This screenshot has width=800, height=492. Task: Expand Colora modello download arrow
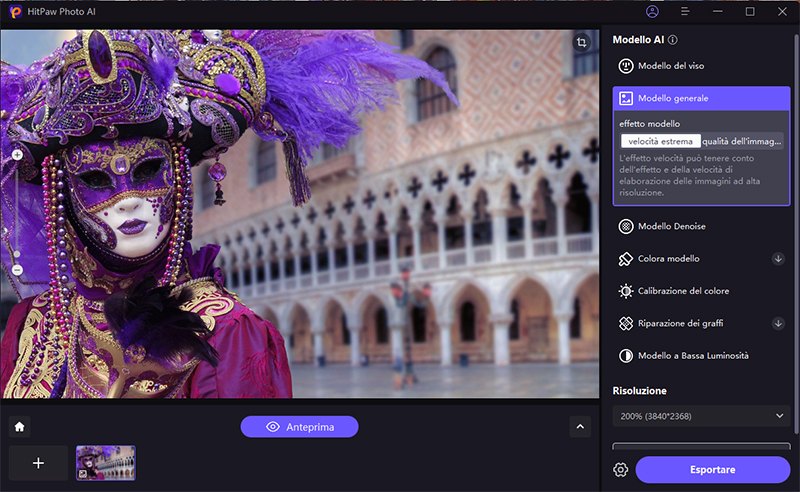coord(778,259)
